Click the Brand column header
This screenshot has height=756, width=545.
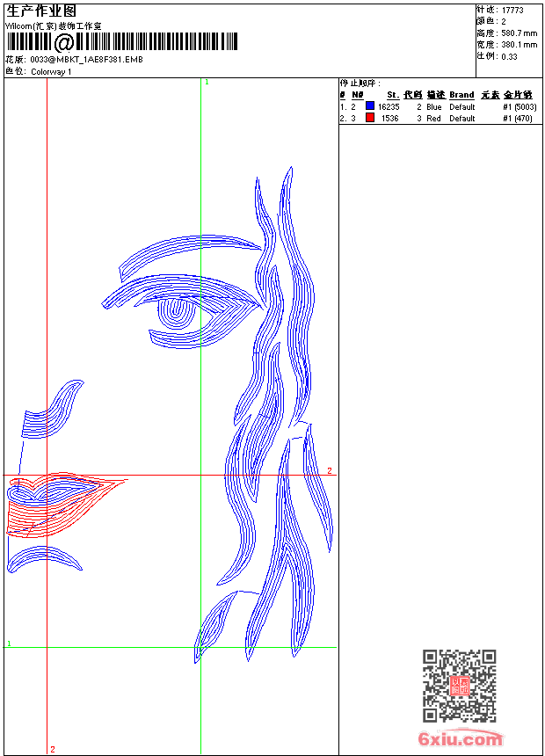(x=461, y=95)
